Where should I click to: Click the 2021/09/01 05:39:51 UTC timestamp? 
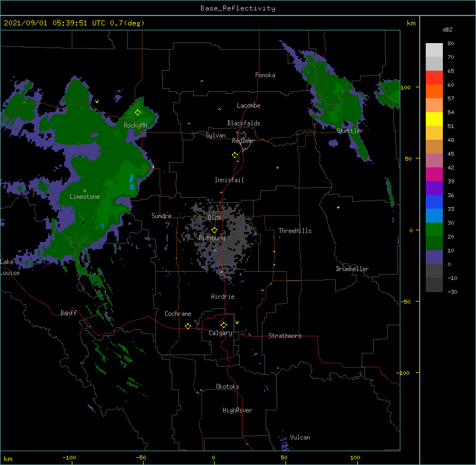click(x=55, y=23)
